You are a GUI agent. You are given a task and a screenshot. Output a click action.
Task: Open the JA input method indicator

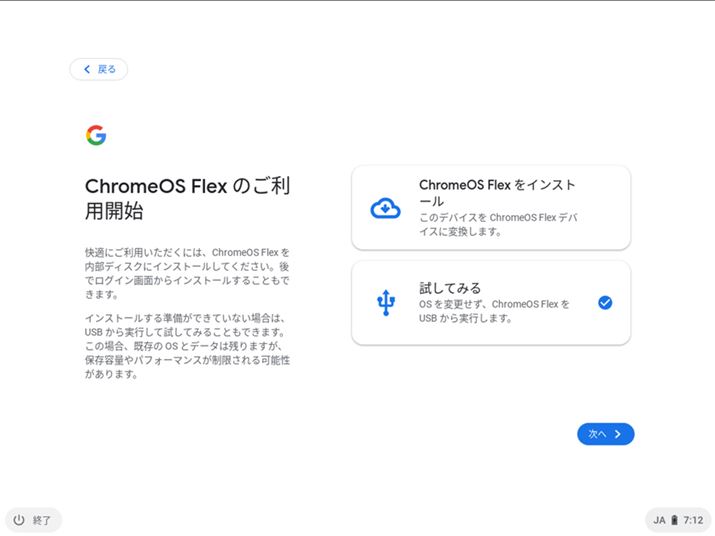point(660,520)
